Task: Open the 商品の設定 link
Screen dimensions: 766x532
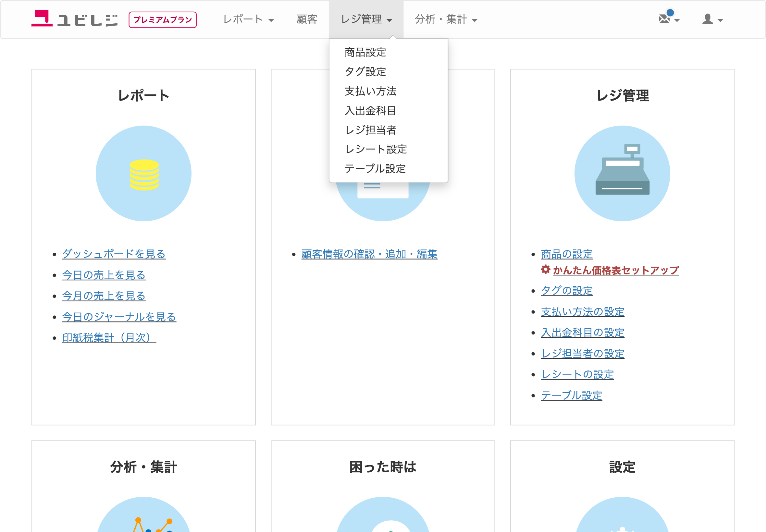Action: click(567, 254)
